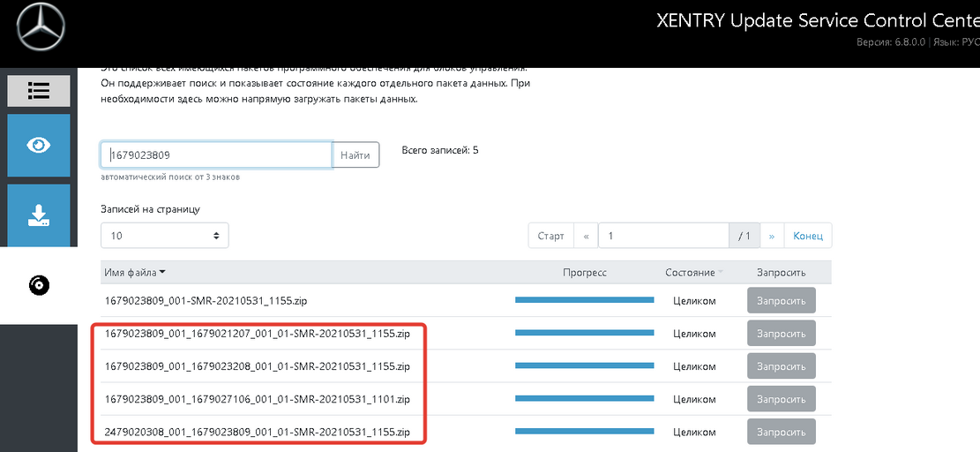This screenshot has height=452, width=980.
Task: Jump to last page with Конец
Action: [x=807, y=236]
